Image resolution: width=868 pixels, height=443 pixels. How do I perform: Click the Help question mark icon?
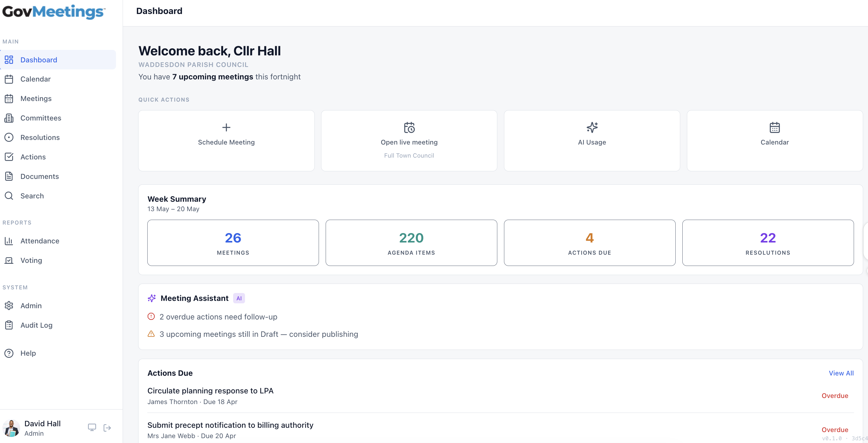9,353
